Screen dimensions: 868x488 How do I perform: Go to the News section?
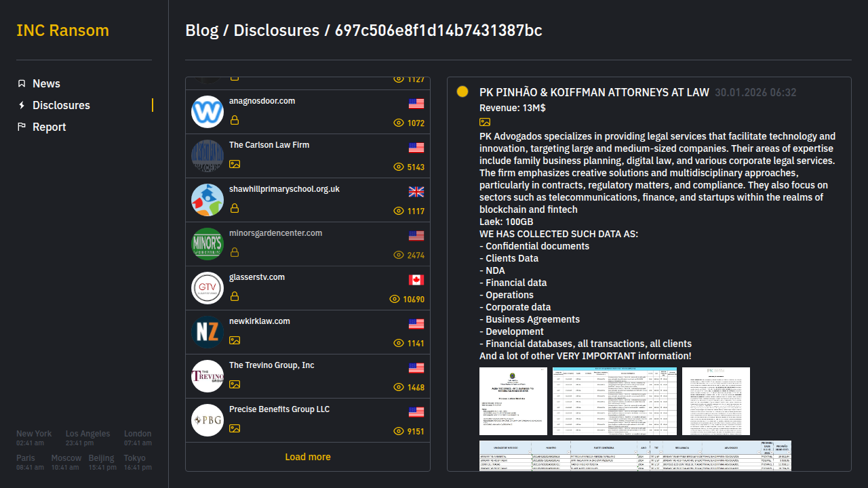tap(46, 83)
